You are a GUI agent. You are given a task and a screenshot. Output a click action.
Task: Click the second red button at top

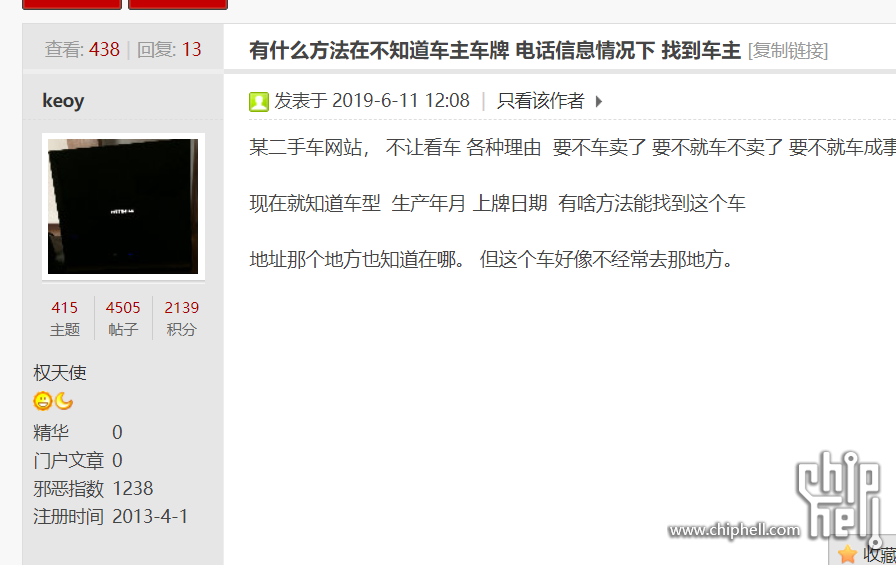178,5
